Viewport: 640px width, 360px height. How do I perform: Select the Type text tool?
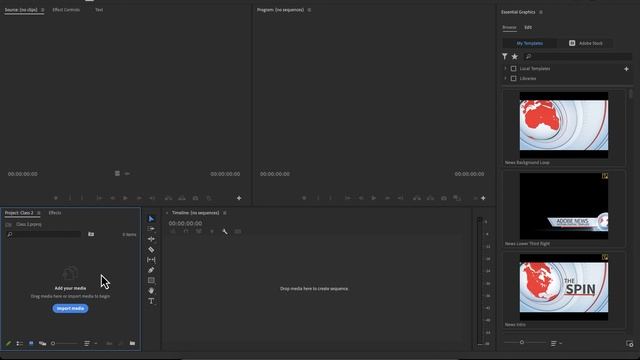pos(151,301)
